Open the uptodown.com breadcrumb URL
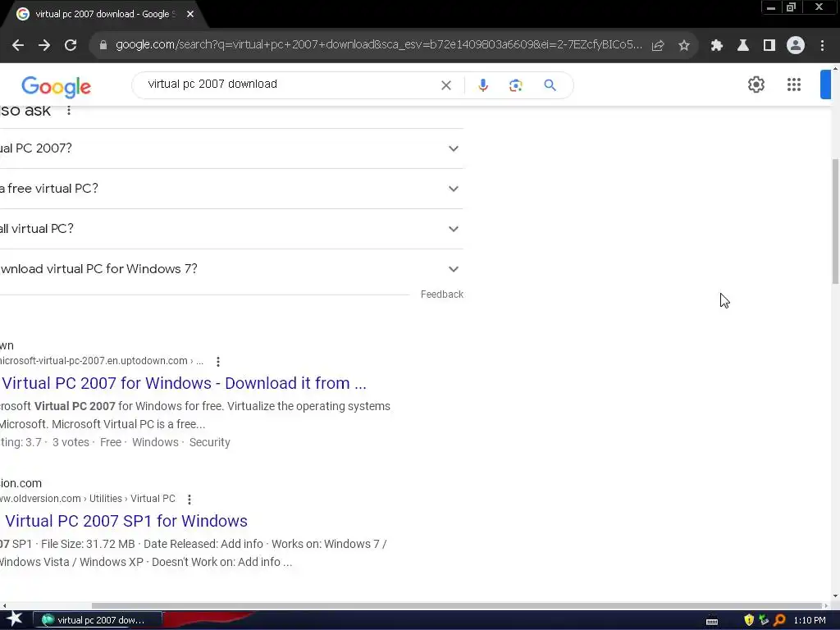 point(102,361)
